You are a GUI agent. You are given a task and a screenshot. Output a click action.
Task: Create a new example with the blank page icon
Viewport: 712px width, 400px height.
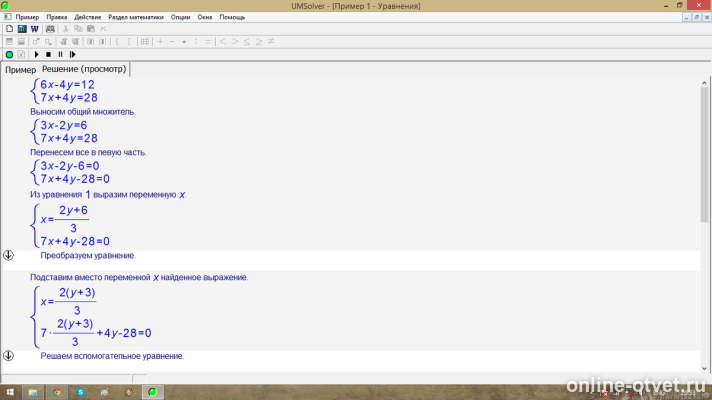pyautogui.click(x=10, y=29)
